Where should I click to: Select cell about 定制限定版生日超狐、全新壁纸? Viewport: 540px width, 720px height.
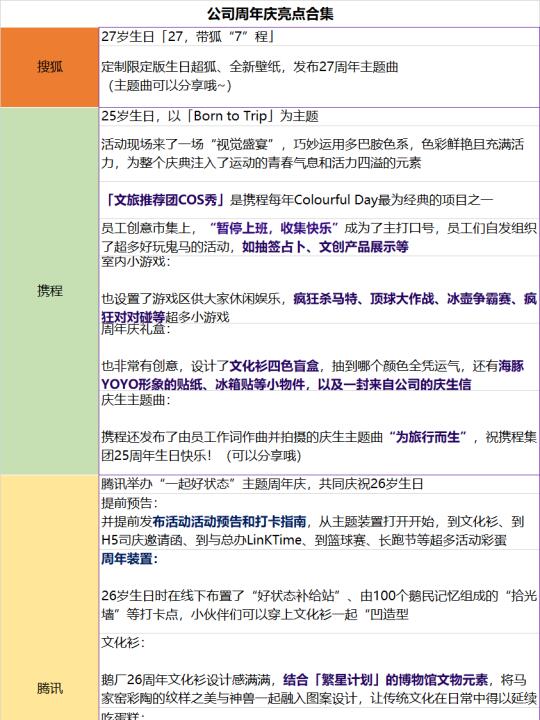[319, 76]
